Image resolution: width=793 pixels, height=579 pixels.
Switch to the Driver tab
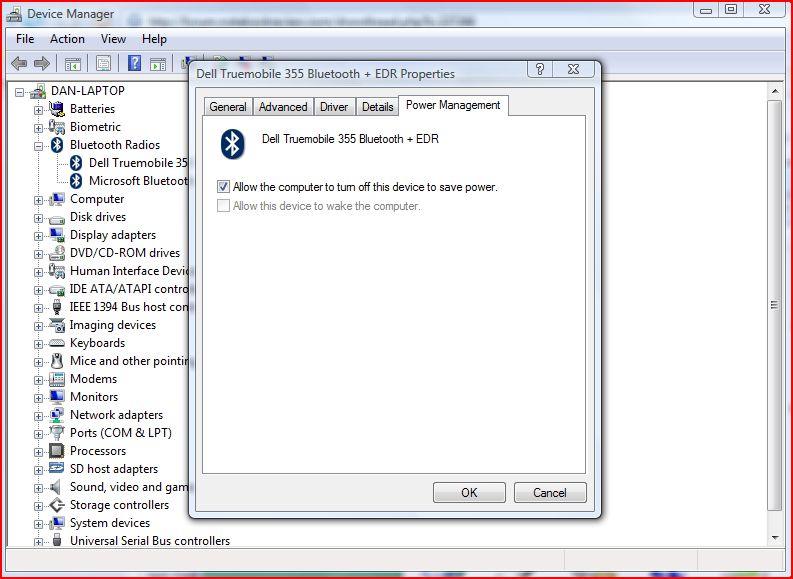(334, 107)
